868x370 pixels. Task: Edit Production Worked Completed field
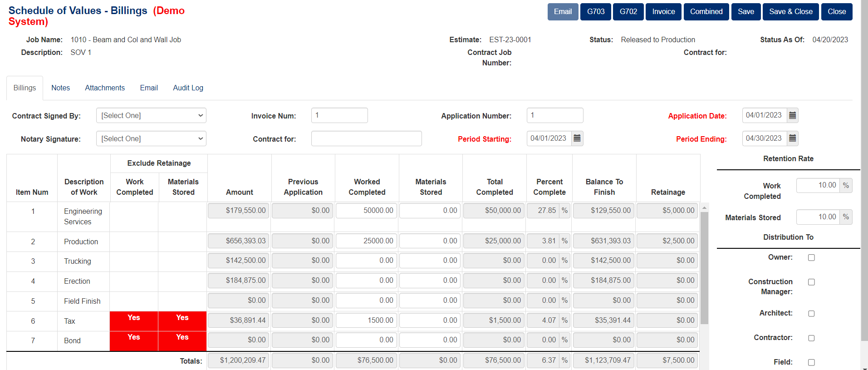367,241
